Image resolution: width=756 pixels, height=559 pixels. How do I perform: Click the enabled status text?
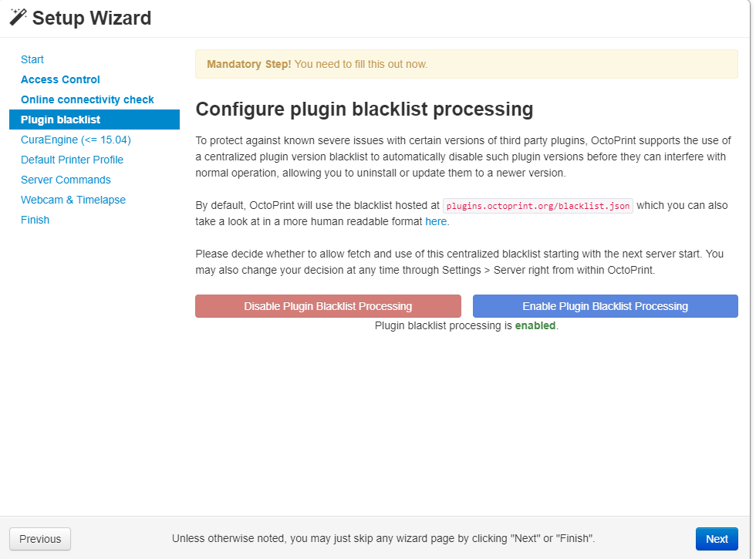(x=535, y=326)
